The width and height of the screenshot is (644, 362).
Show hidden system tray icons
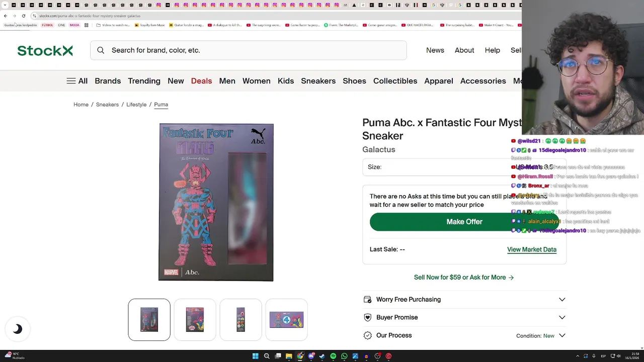(578, 356)
